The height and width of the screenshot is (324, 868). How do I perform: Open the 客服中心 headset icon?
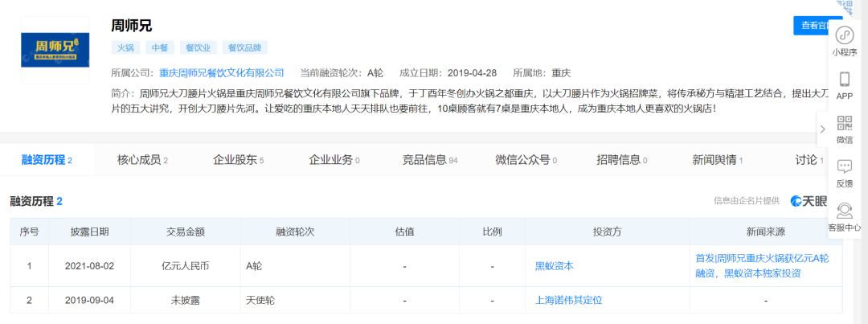[x=845, y=211]
